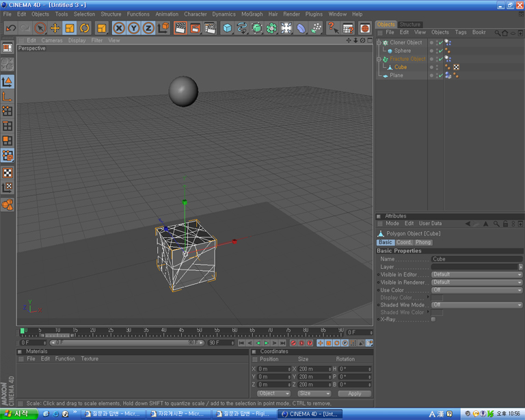Switch the world/object coordinate system icon
Viewport: 525px width, 420px height.
point(163,28)
